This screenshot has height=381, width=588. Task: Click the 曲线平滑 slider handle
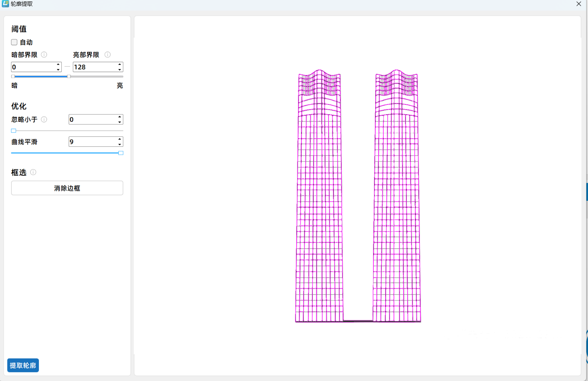pos(121,153)
